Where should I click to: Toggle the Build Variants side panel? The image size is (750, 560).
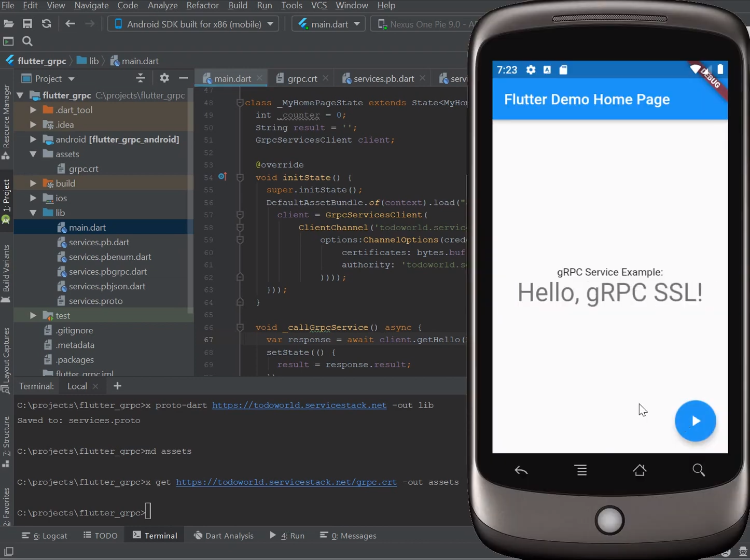tap(6, 273)
